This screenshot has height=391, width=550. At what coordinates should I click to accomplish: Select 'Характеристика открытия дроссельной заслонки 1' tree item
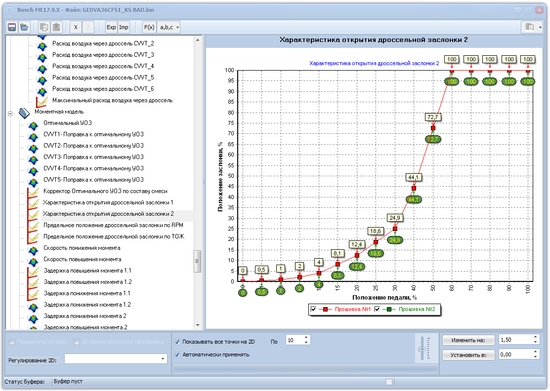point(108,202)
